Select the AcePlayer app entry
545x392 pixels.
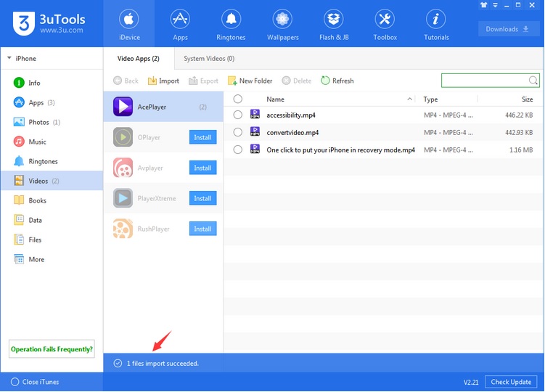163,107
